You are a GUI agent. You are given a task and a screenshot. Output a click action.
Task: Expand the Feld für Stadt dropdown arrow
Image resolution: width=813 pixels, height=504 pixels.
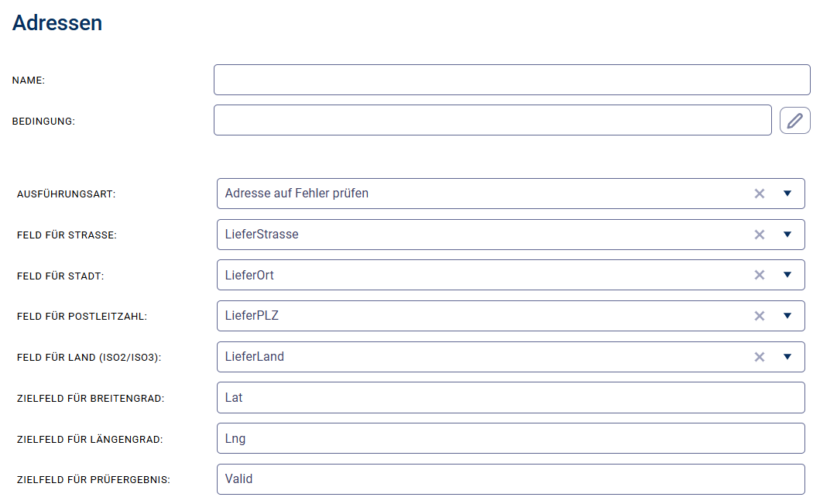pos(787,275)
